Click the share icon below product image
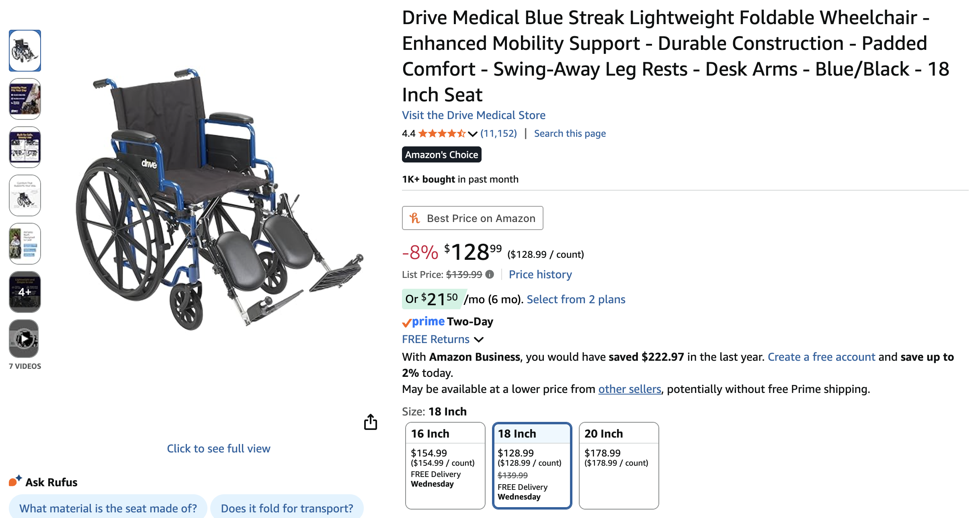The width and height of the screenshot is (980, 518). tap(370, 422)
